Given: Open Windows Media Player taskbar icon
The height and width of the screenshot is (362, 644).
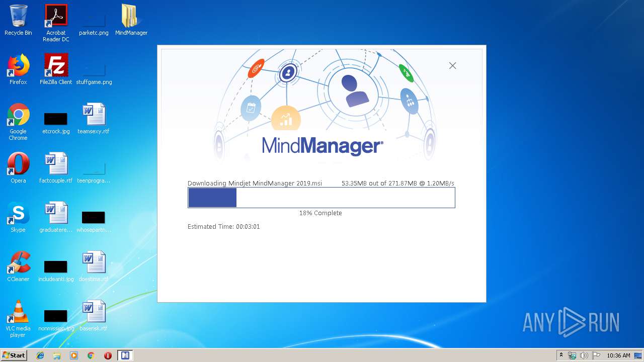Looking at the screenshot, I should [x=74, y=355].
